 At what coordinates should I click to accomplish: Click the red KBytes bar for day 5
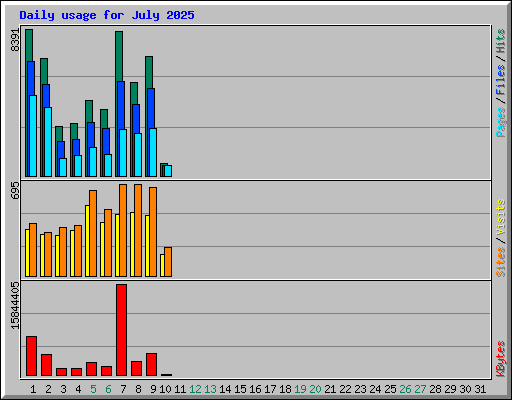click(x=91, y=369)
